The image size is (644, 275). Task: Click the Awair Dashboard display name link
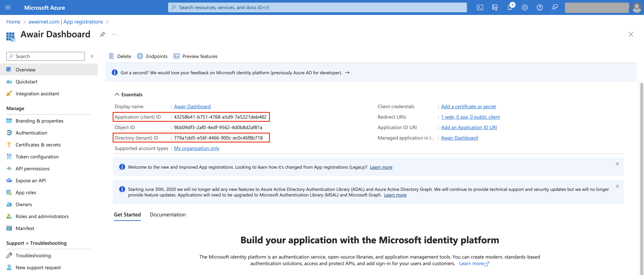192,106
